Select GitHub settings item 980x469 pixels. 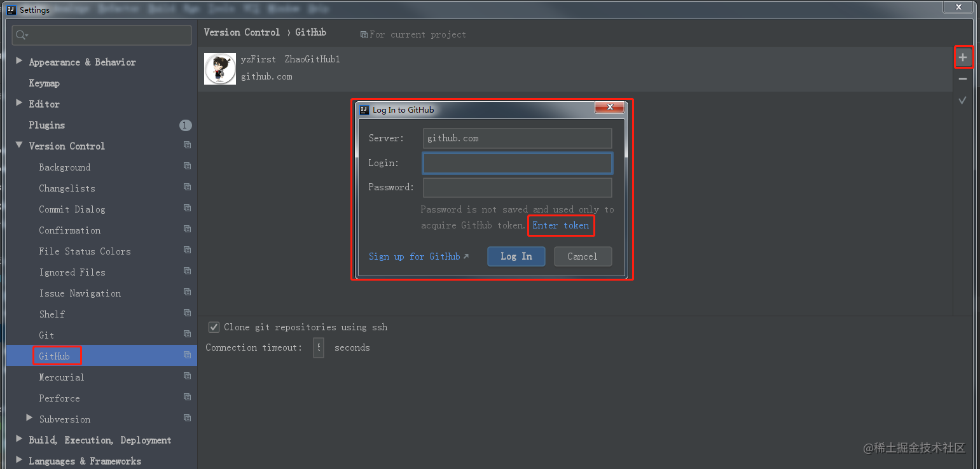coord(55,356)
